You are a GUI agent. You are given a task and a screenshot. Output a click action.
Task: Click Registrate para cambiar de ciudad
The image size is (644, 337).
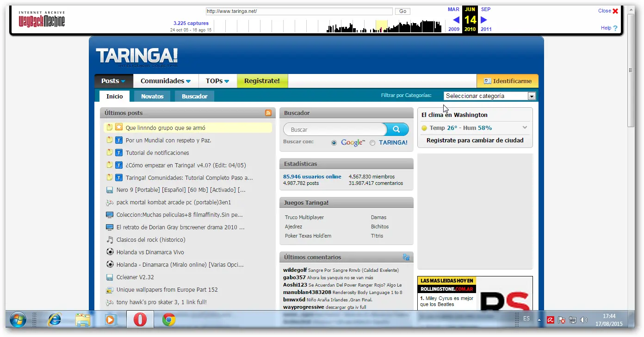pyautogui.click(x=475, y=140)
